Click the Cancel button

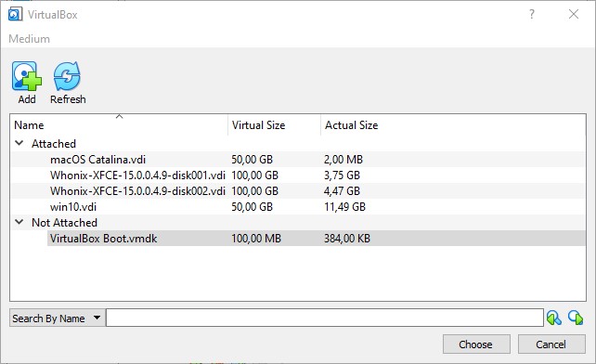tap(551, 344)
